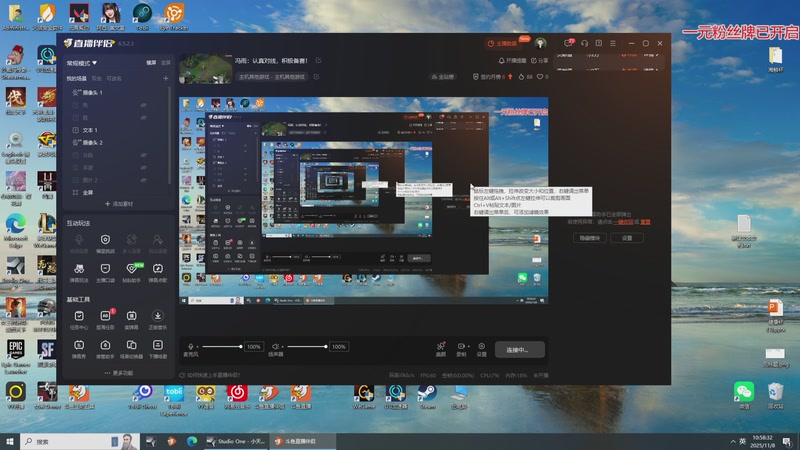Open 任务中心 checkmark icon in basic tools

coord(79,316)
